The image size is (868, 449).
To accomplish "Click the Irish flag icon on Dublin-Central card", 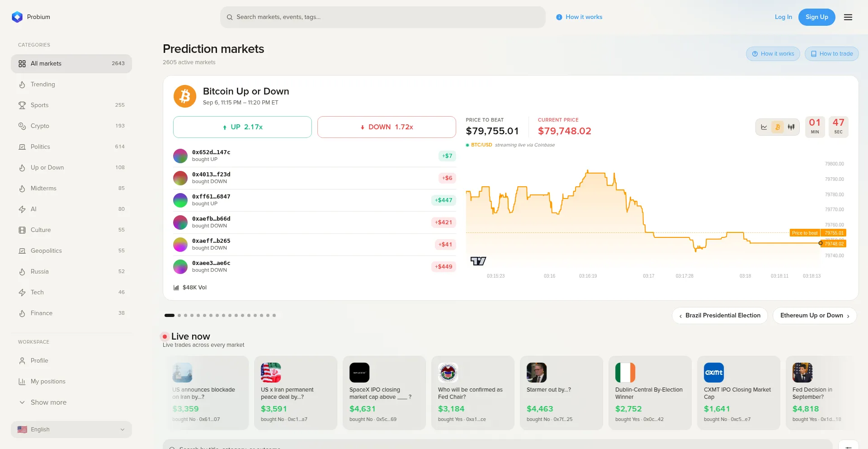I will [625, 373].
